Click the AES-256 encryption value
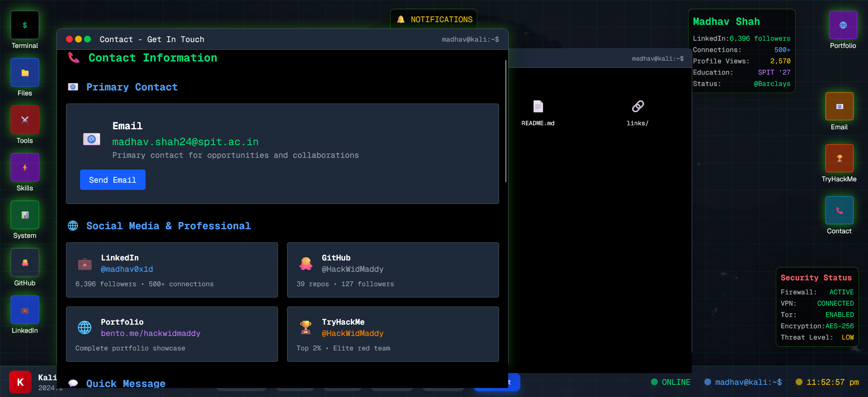This screenshot has width=868, height=397. pos(840,326)
